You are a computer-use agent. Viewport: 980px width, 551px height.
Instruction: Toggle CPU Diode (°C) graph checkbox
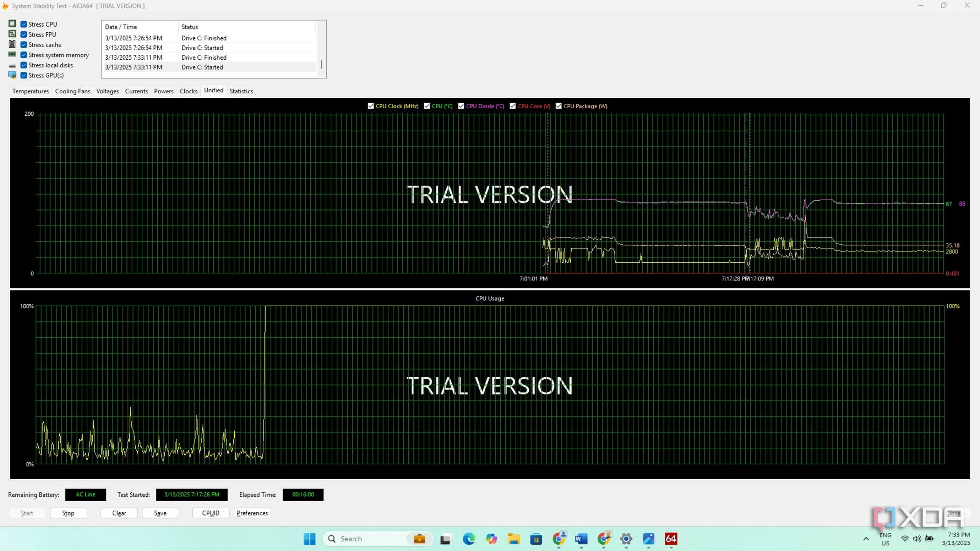pos(461,106)
